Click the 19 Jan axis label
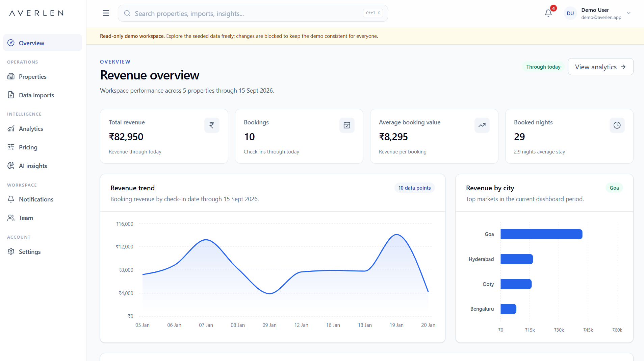This screenshot has height=361, width=644. click(x=396, y=325)
